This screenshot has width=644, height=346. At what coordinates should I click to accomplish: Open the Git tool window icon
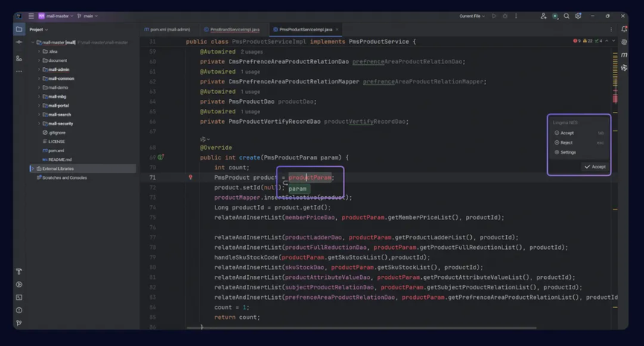[19, 323]
